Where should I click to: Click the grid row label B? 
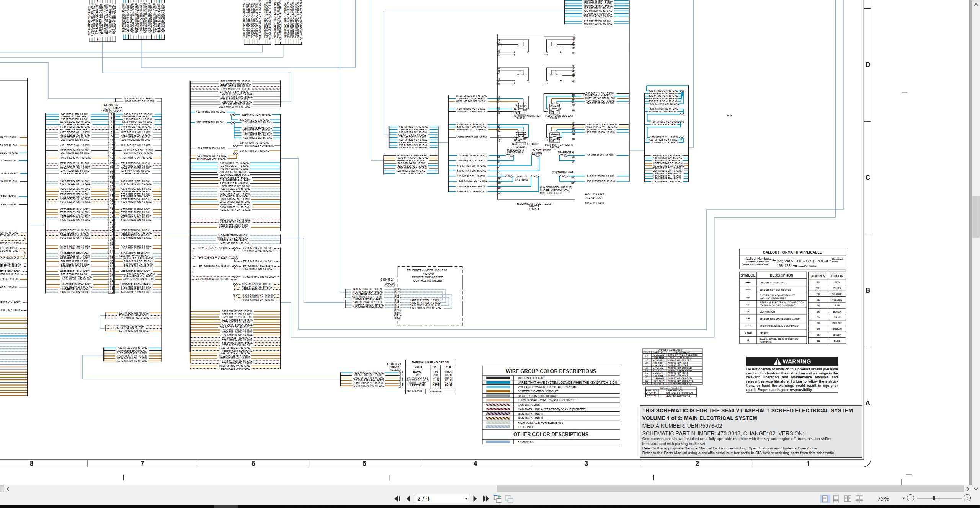[867, 290]
